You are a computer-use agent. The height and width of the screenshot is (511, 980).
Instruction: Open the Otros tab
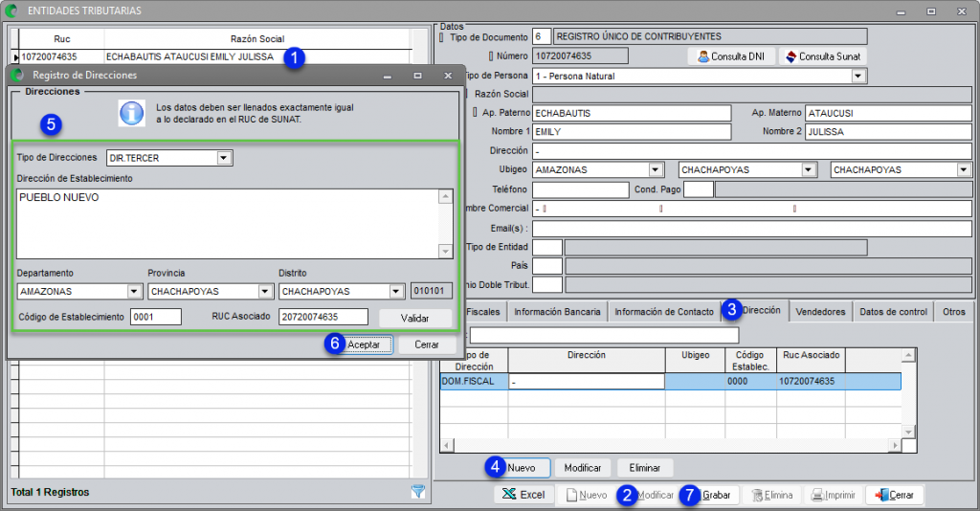coord(954,312)
